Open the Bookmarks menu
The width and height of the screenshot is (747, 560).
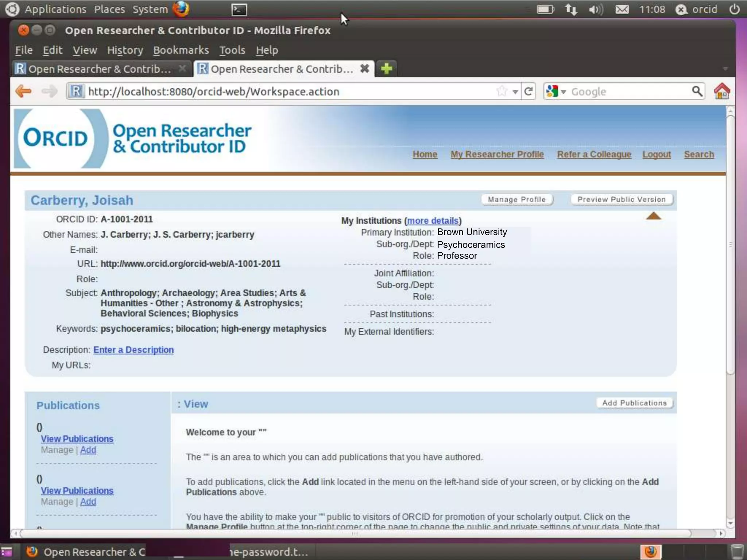point(181,50)
